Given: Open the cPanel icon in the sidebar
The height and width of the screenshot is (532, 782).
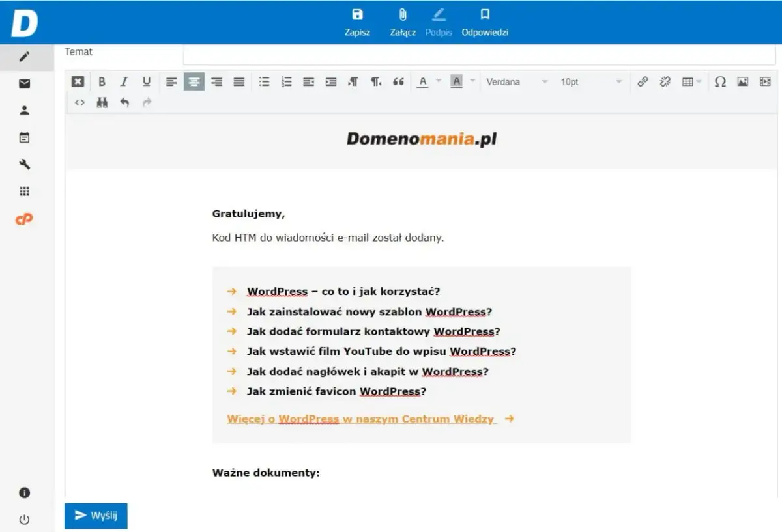Looking at the screenshot, I should click(24, 219).
